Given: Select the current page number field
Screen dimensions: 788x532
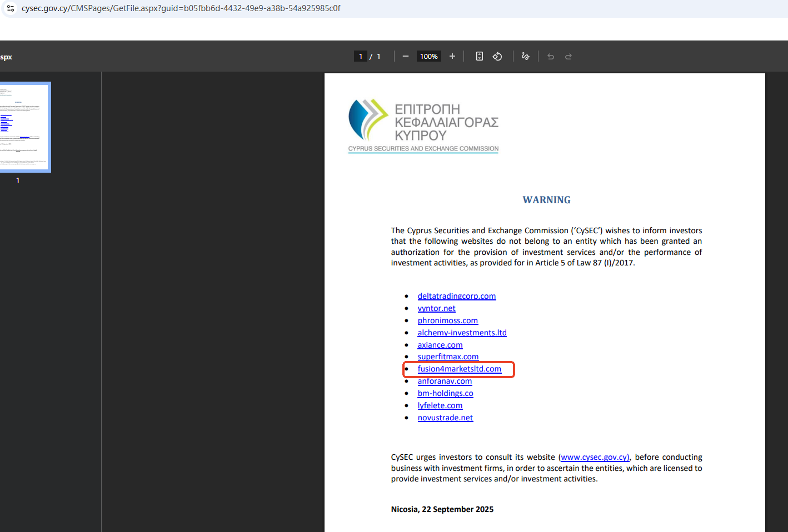Looking at the screenshot, I should (x=361, y=56).
